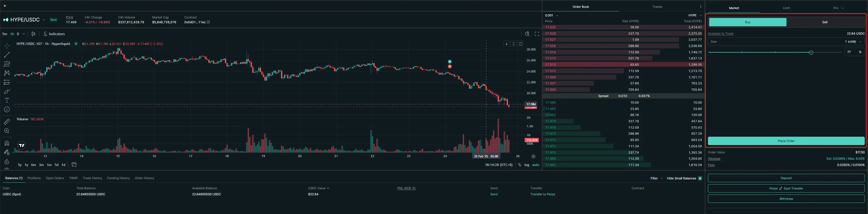The width and height of the screenshot is (868, 214).
Task: Enter fullscreen chart mode
Action: [x=537, y=34]
